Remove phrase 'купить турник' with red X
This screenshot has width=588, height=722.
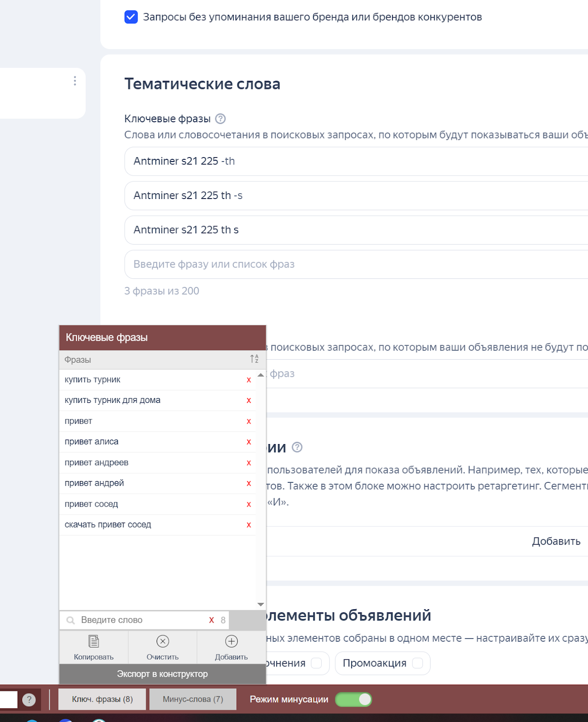(249, 380)
